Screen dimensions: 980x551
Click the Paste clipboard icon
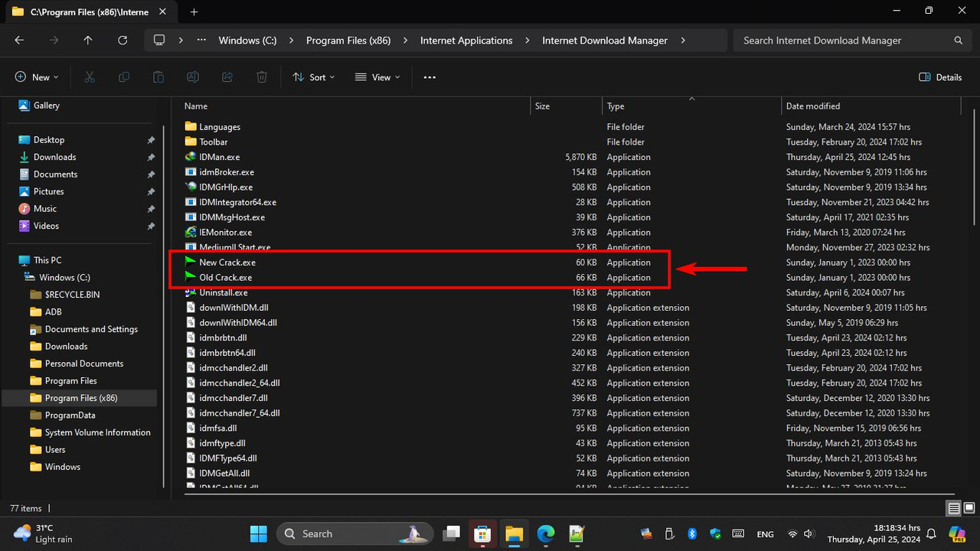tap(158, 77)
